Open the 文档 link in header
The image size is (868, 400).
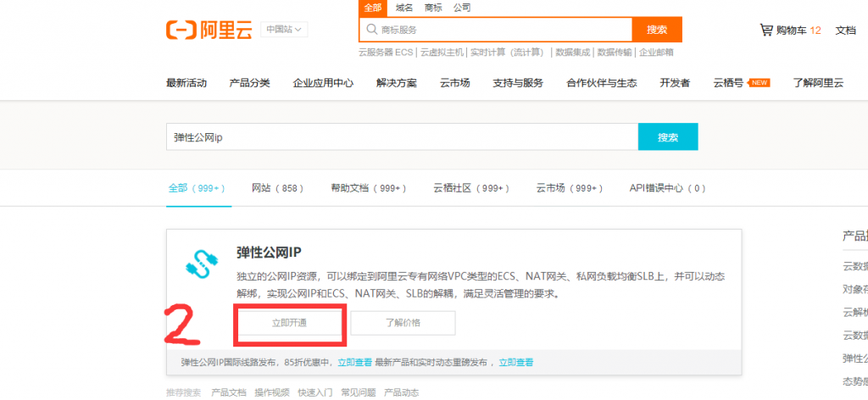tap(845, 30)
